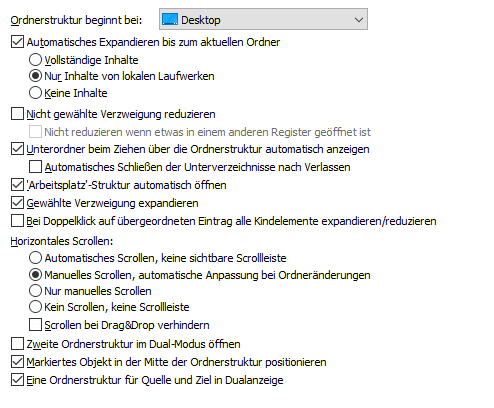
Task: Uncheck 'Arbeitsplatz'-Struktur automatisch öffnen
Action: click(x=17, y=185)
